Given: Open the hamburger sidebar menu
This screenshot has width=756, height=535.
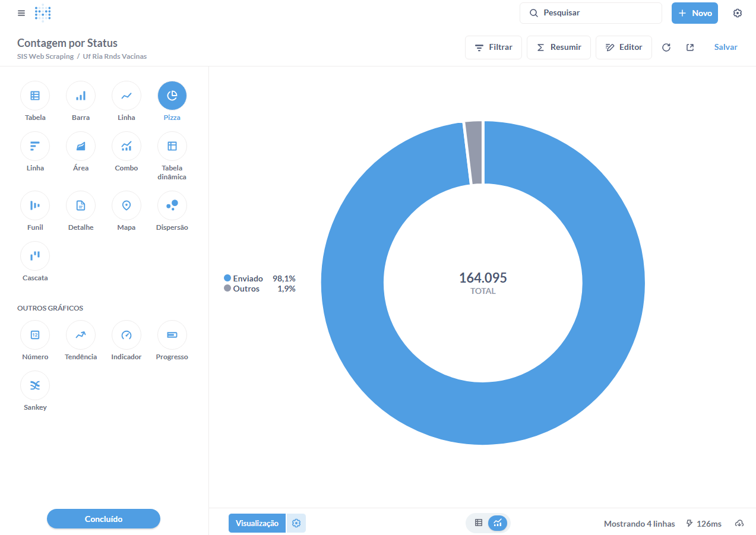Looking at the screenshot, I should click(x=21, y=13).
